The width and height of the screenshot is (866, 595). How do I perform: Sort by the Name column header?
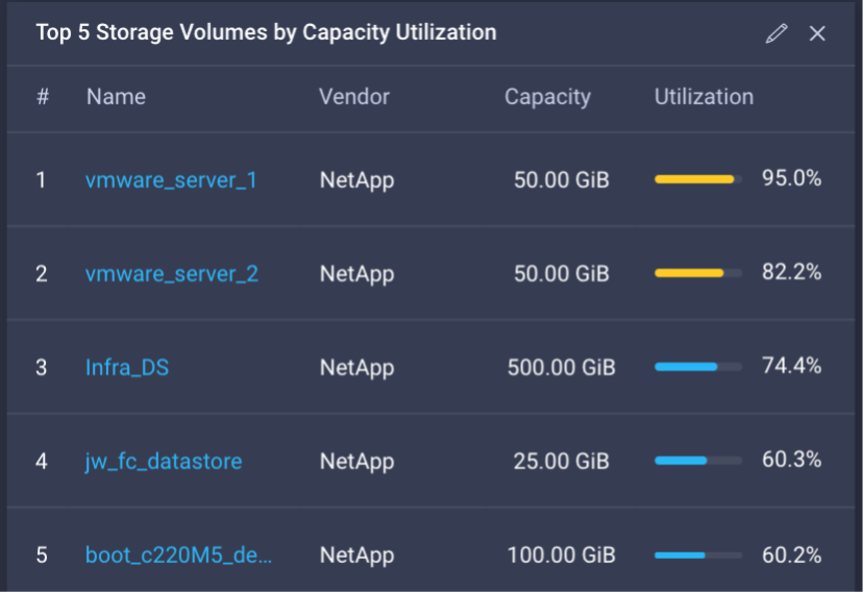(x=115, y=97)
